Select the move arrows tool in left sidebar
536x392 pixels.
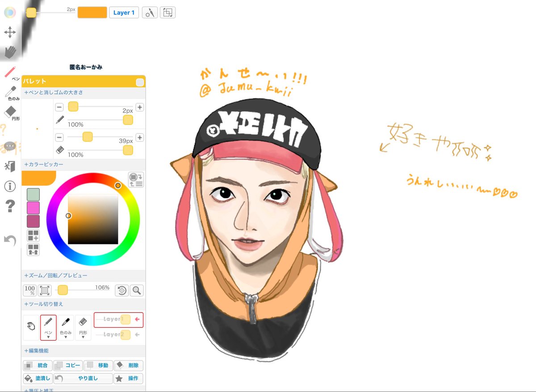pyautogui.click(x=10, y=33)
